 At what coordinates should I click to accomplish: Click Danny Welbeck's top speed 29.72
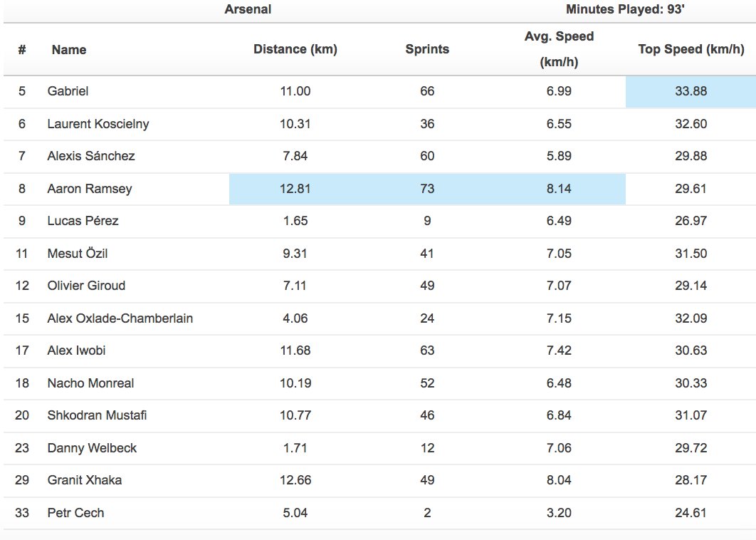coord(691,448)
